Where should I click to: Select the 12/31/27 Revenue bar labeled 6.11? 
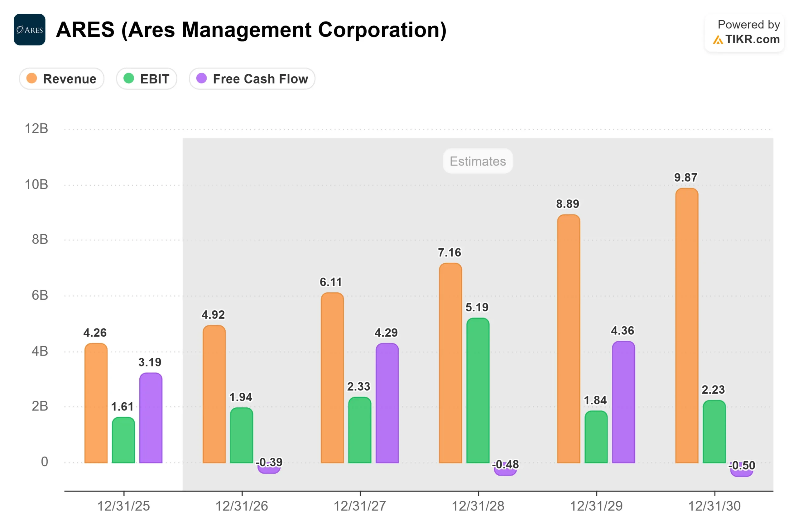coord(333,378)
